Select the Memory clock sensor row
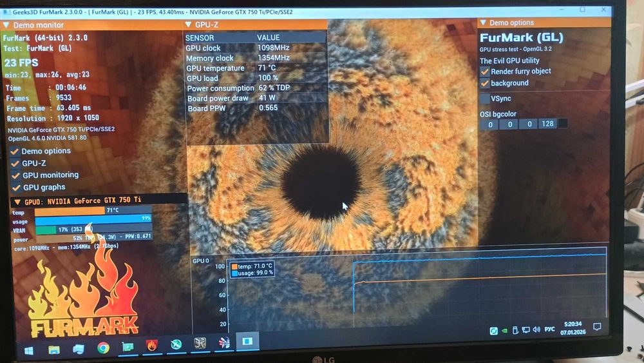Image resolution: width=644 pixels, height=363 pixels. [x=256, y=58]
